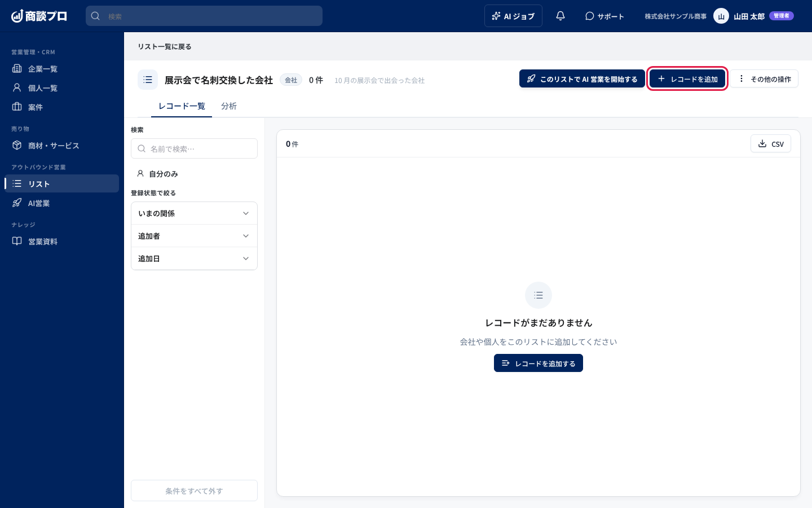Image resolution: width=812 pixels, height=508 pixels.
Task: Click the 商談プロ logo
Action: coord(39,16)
